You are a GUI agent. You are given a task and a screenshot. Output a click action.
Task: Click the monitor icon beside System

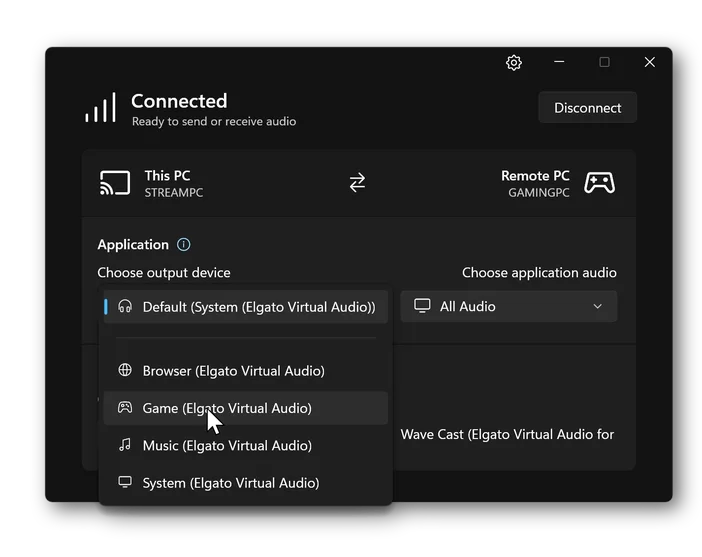coord(125,482)
